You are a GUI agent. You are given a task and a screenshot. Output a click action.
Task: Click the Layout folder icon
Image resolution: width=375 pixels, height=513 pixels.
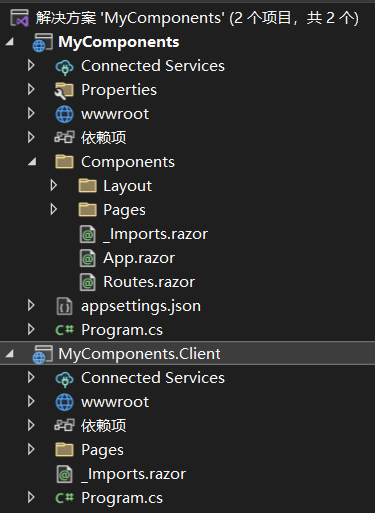coord(87,186)
